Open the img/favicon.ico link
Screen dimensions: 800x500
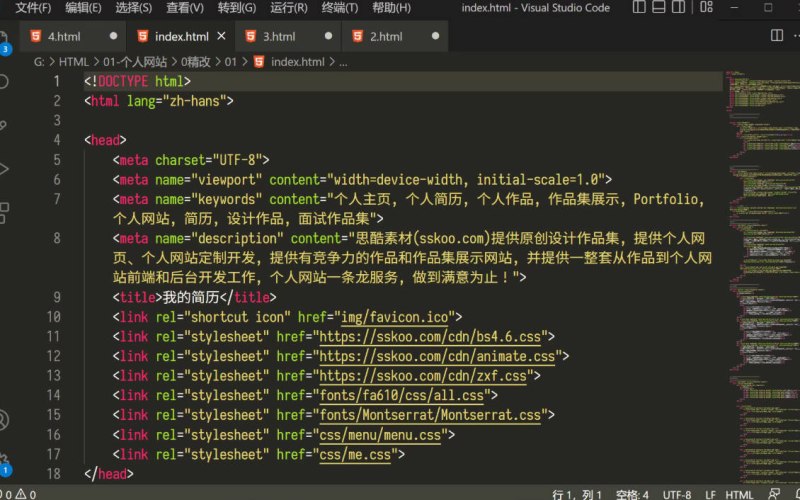pos(394,317)
